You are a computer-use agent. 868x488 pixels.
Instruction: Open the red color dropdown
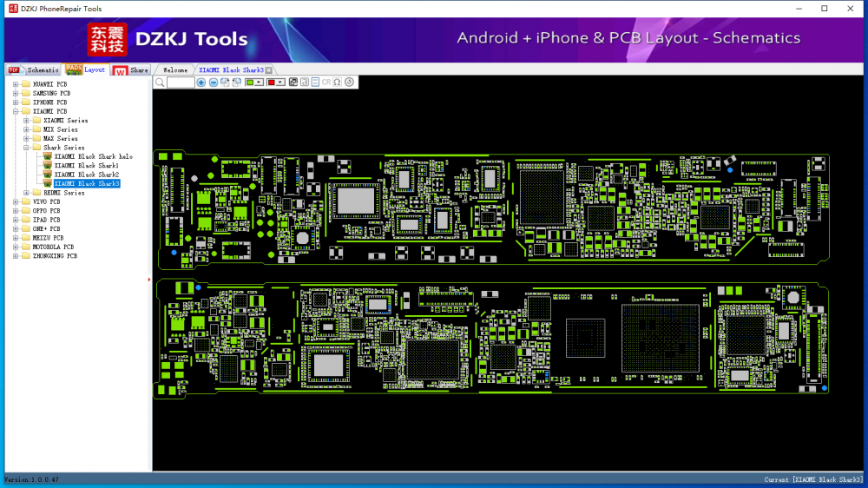tap(280, 82)
